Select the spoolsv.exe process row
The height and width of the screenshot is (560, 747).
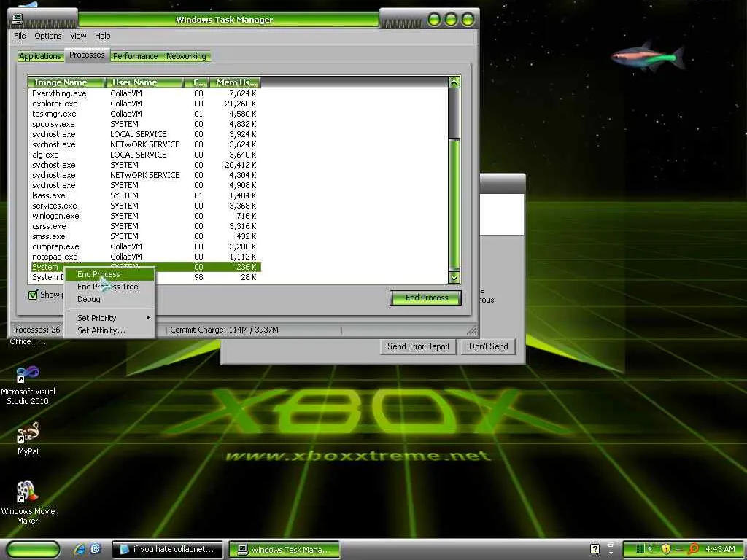144,124
